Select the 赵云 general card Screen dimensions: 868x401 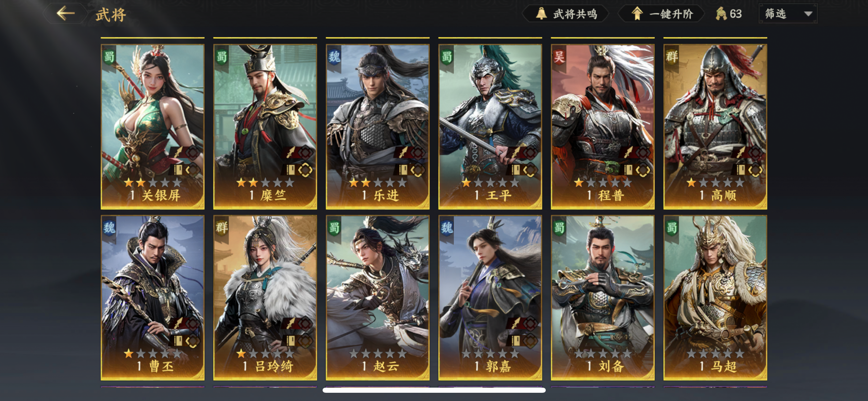point(377,297)
